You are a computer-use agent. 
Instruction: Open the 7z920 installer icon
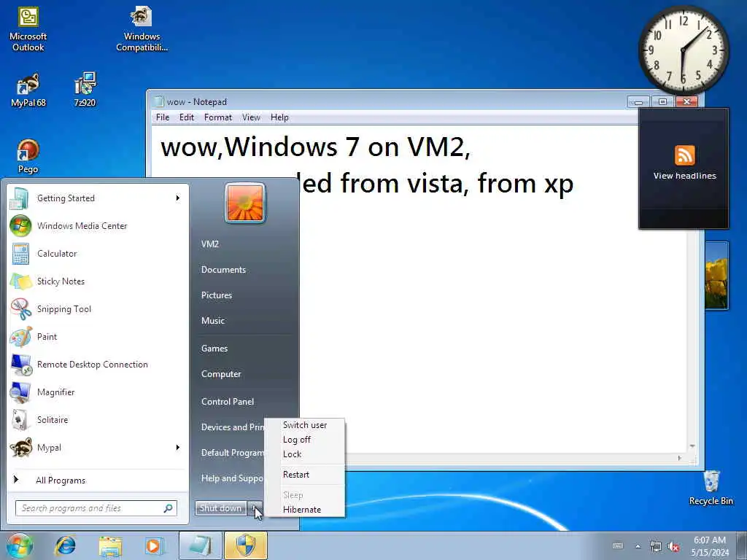click(85, 90)
